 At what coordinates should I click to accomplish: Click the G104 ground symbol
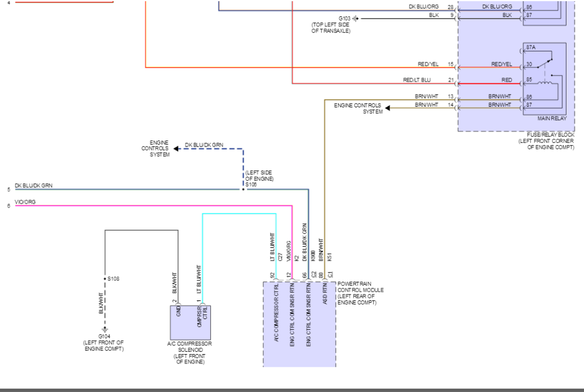click(x=105, y=330)
